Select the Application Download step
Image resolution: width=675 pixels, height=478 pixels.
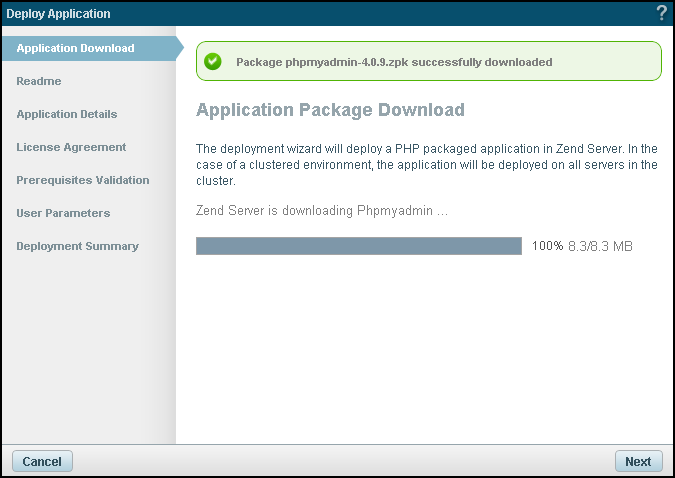click(75, 48)
